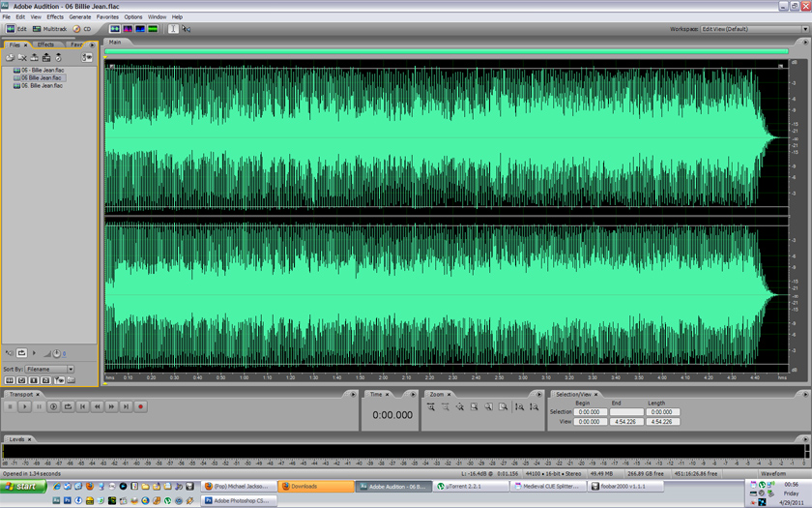Toggle show MIDI files filter
The width and height of the screenshot is (812, 508).
pos(45,380)
